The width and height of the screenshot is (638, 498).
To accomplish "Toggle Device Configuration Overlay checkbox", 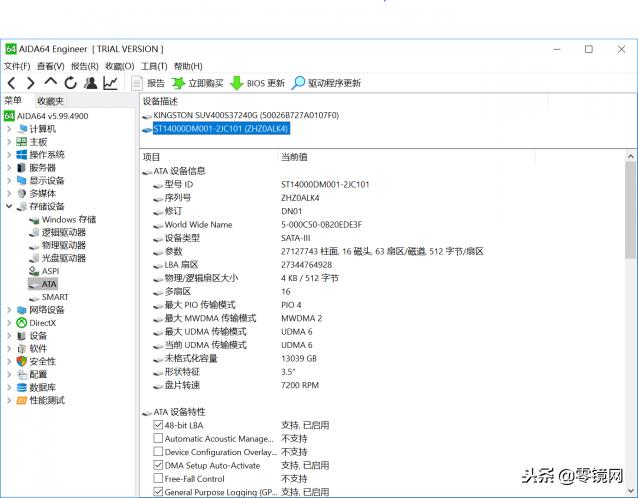I will pyautogui.click(x=158, y=452).
